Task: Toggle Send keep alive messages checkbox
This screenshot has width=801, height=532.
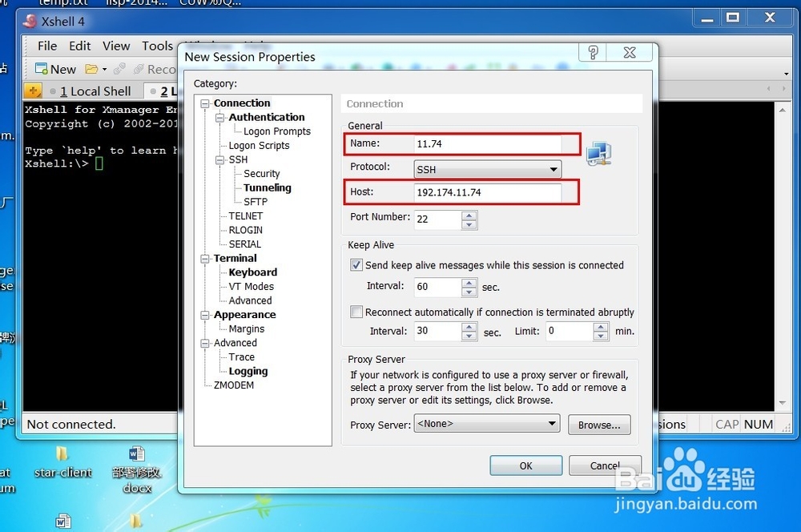Action: (x=356, y=264)
